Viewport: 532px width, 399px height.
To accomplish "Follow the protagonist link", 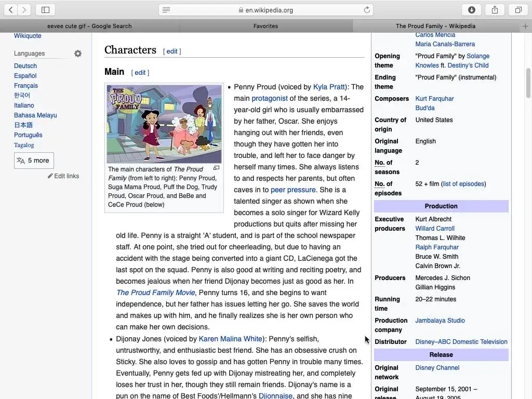I will click(270, 98).
